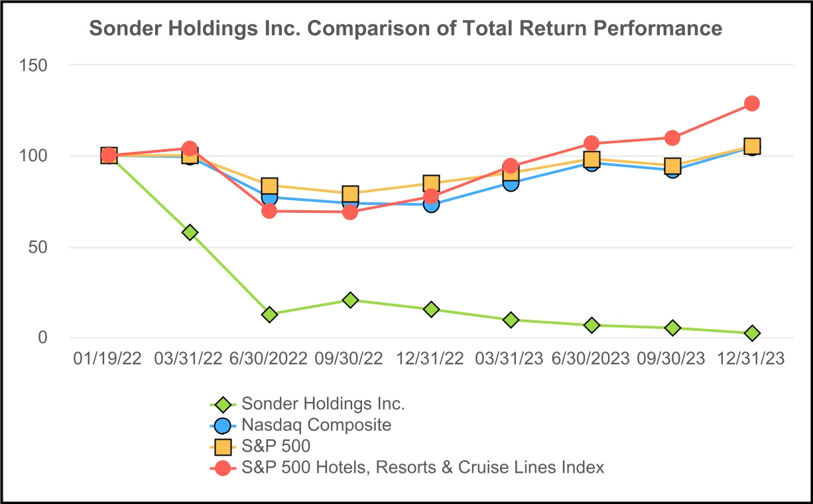Viewport: 813px width, 504px height.
Task: Click the 01/19/22 x-axis date label
Action: coord(109,358)
